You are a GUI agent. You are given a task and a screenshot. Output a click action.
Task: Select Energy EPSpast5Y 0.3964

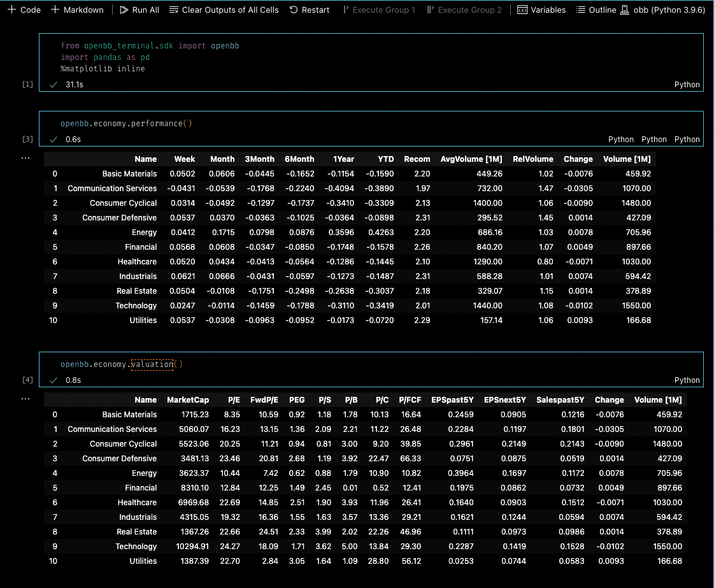point(461,473)
